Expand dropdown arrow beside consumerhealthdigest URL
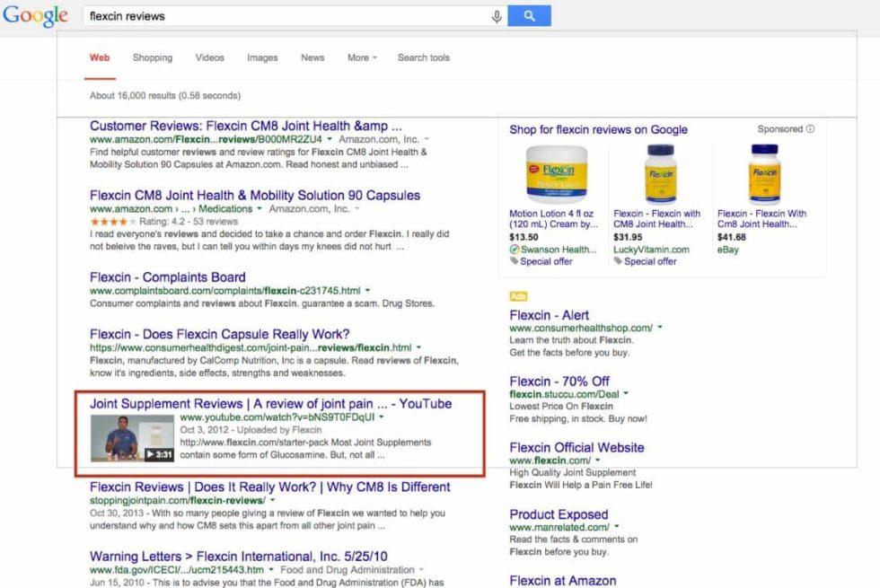This screenshot has width=880, height=588. click(x=418, y=348)
